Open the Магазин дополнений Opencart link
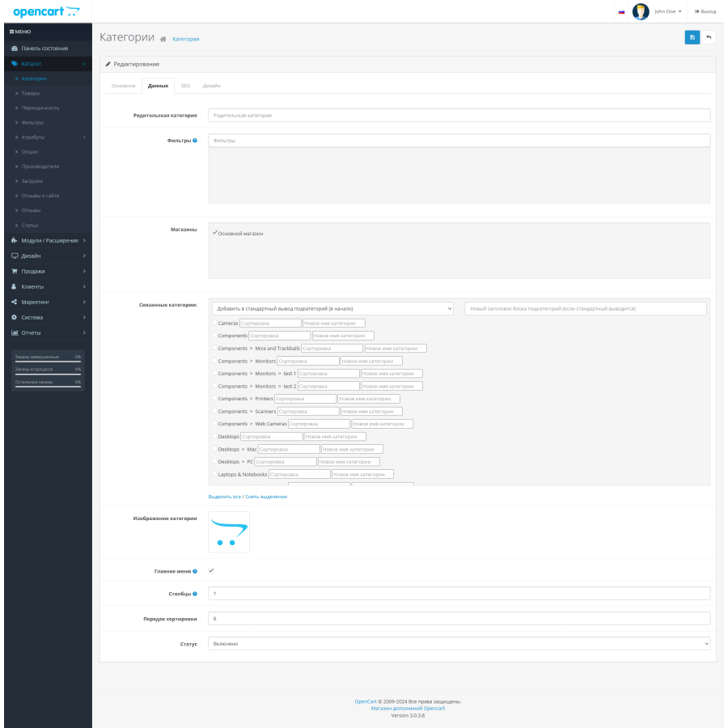 (x=408, y=709)
